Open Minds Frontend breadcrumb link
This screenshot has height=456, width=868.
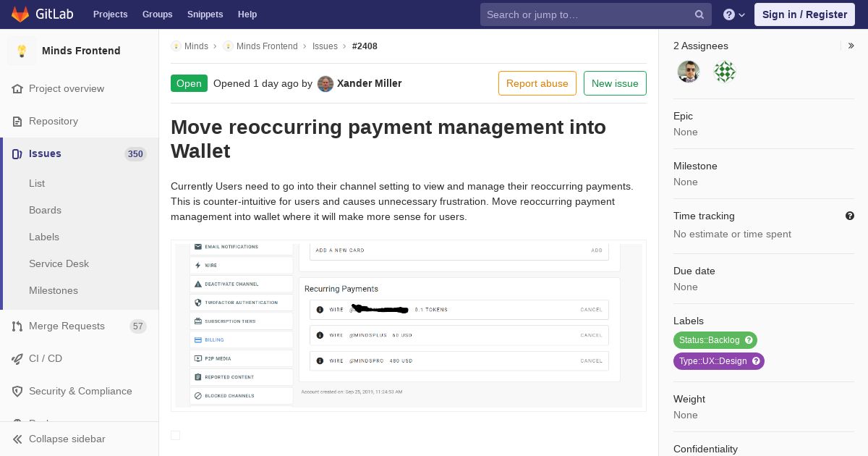pos(267,46)
